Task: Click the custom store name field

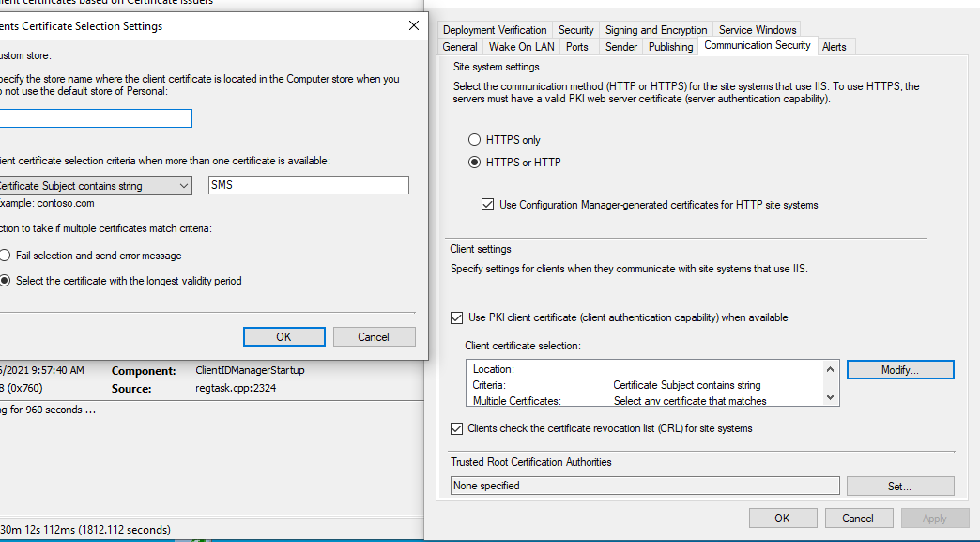Action: [94, 118]
